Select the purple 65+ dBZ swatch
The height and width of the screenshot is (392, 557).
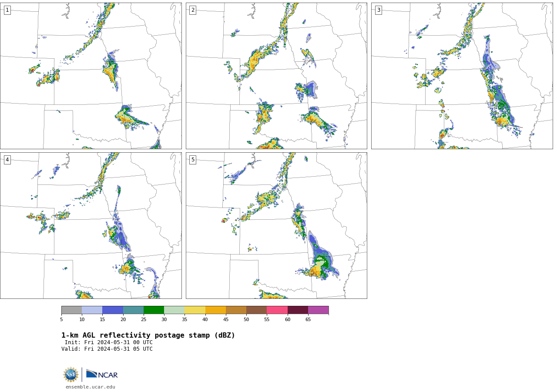[x=318, y=310]
